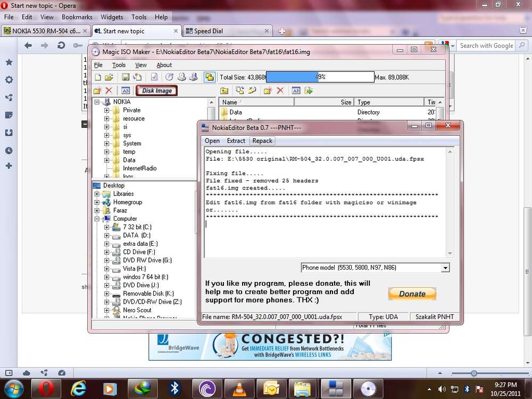
Task: Click the volume icon in system tray
Action: click(x=442, y=389)
